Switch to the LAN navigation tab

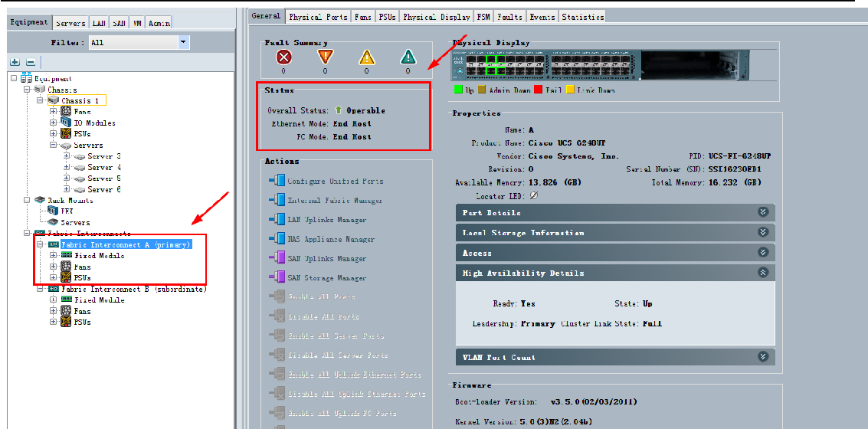99,23
